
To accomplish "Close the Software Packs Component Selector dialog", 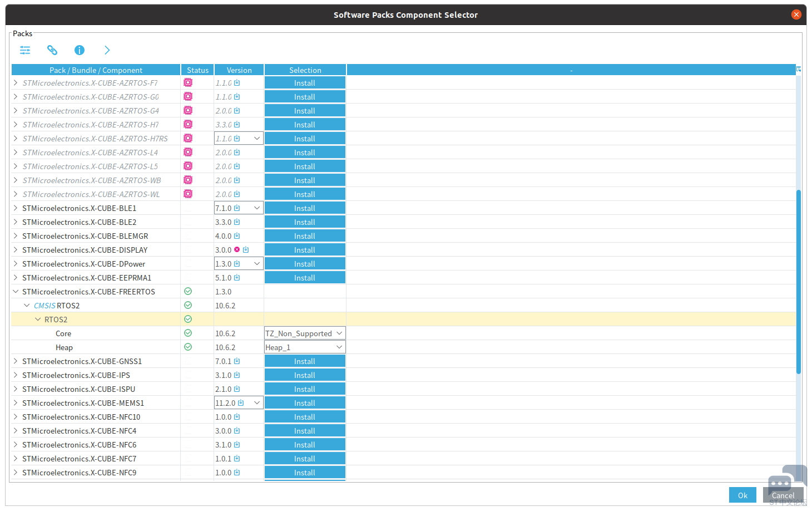I will click(796, 14).
